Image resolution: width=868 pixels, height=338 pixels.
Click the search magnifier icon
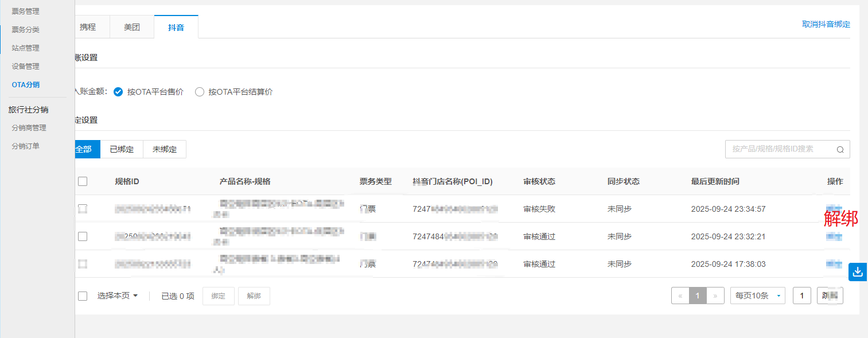coord(840,150)
